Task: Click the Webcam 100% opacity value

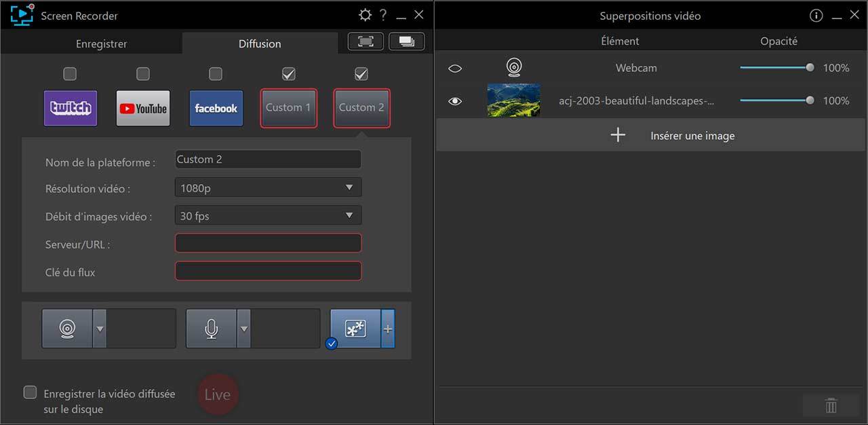Action: (836, 68)
